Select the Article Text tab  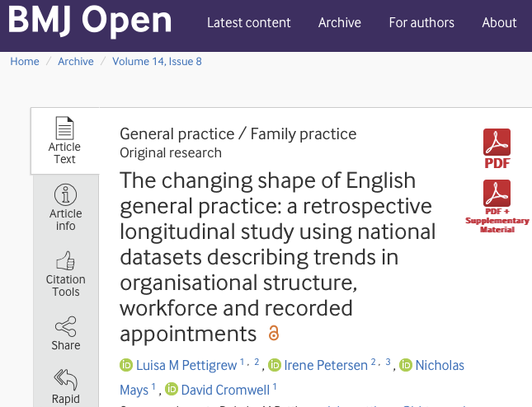(x=64, y=140)
